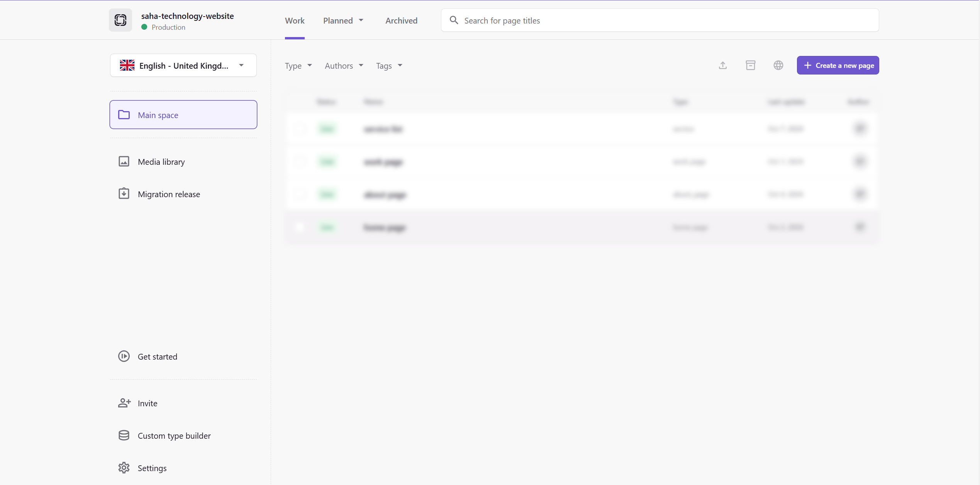Click the export/upload icon above the page list

pos(723,65)
